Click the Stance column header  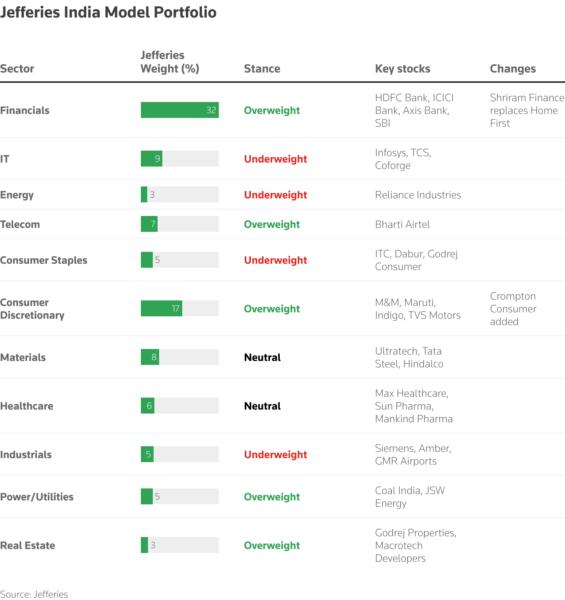pos(262,68)
